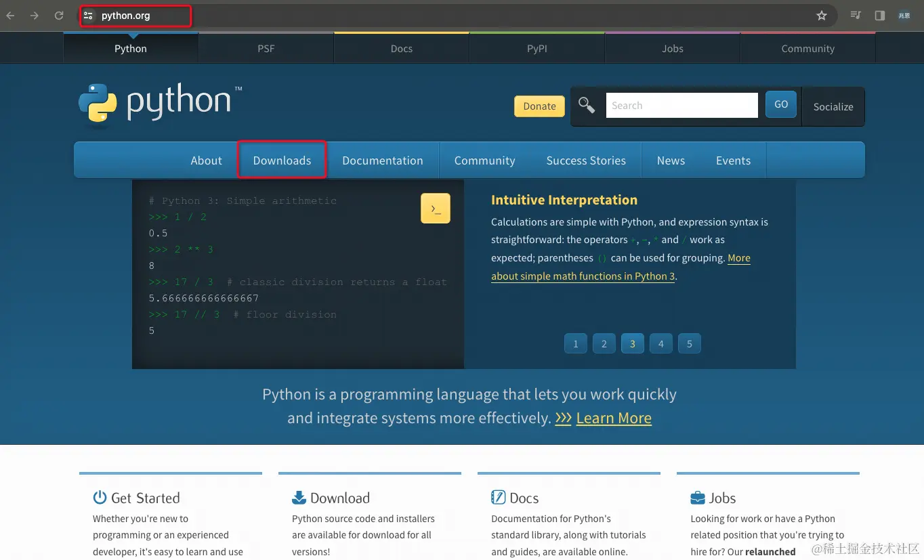Viewport: 924px width, 560px height.
Task: Click the Download section heading
Action: click(340, 498)
